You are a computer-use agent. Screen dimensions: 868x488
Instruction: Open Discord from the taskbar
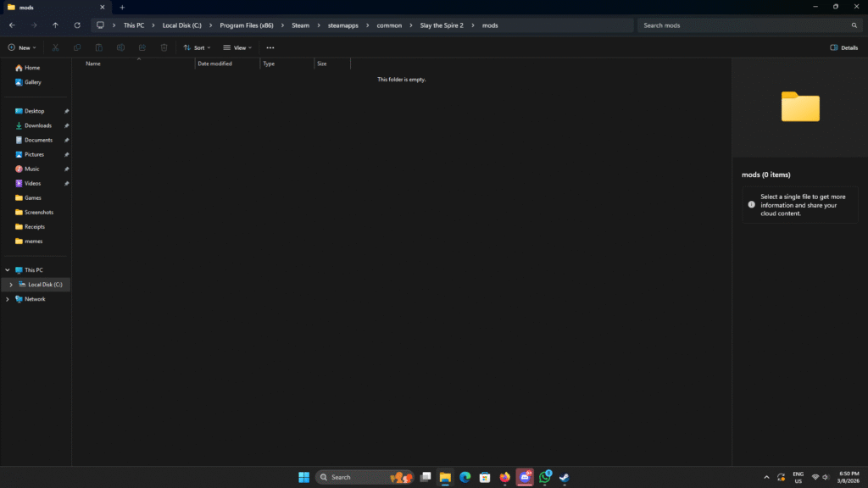pyautogui.click(x=525, y=477)
